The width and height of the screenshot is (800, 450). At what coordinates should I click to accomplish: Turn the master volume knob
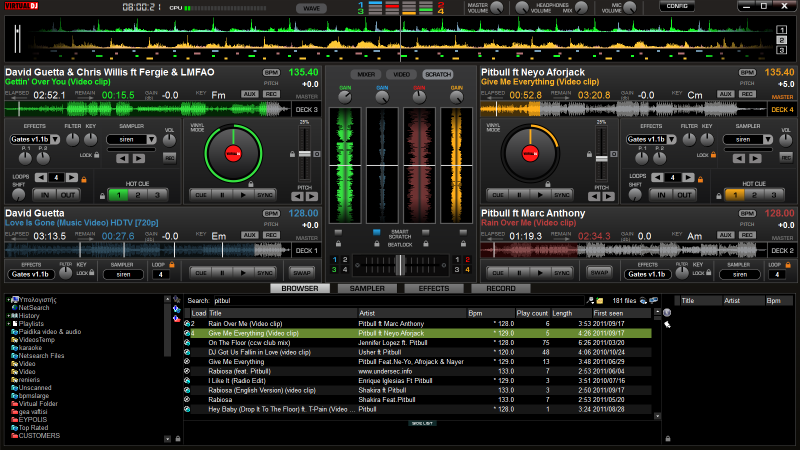click(496, 8)
